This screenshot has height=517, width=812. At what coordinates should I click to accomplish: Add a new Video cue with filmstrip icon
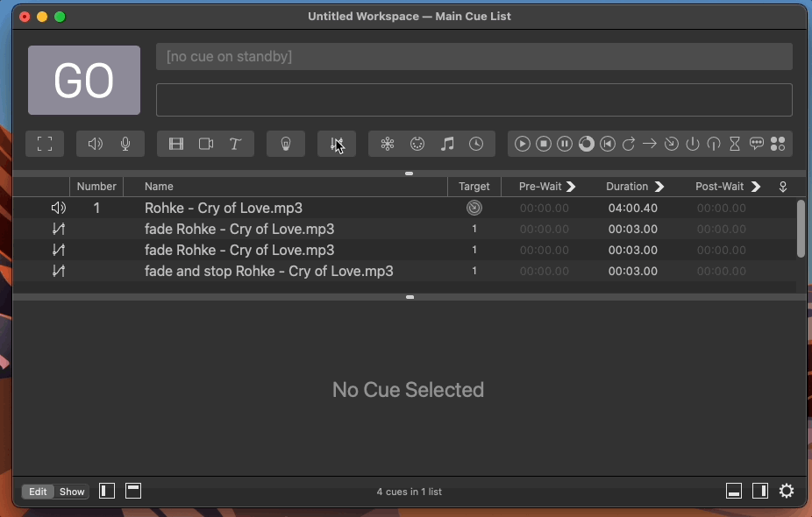pyautogui.click(x=176, y=144)
